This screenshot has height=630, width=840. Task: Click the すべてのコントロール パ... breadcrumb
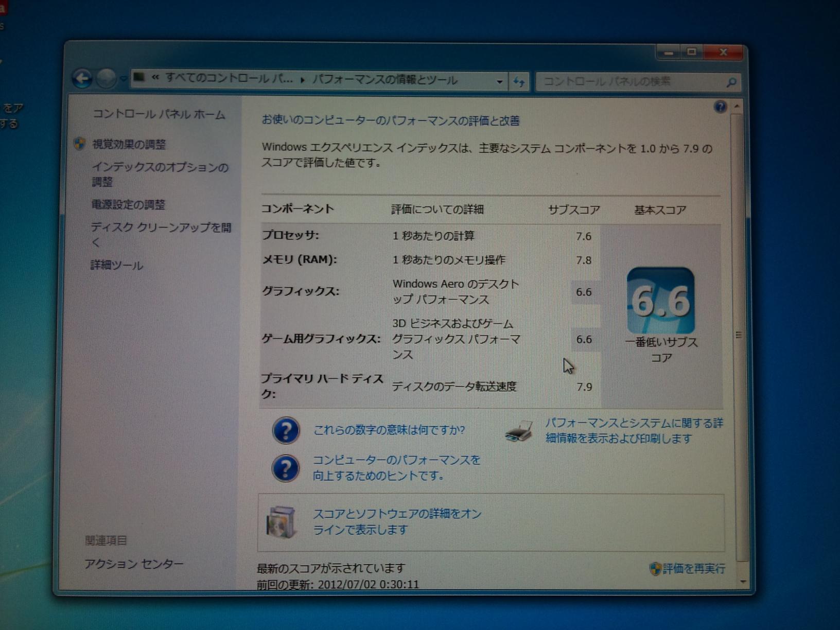[229, 78]
